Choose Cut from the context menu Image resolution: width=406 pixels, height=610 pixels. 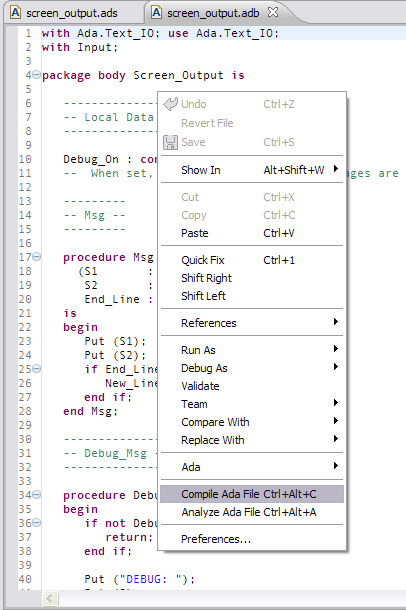click(252, 197)
